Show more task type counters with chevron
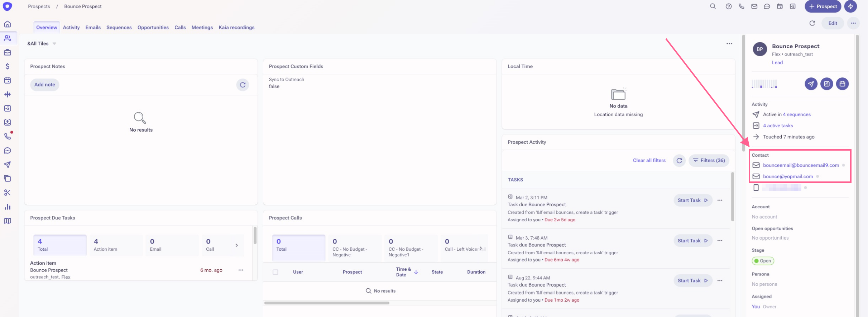The image size is (868, 317). coord(236,245)
